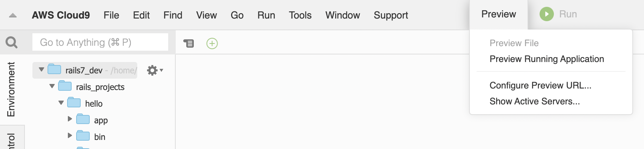The image size is (644, 149).
Task: Open the tab list pane icon
Action: tap(189, 43)
